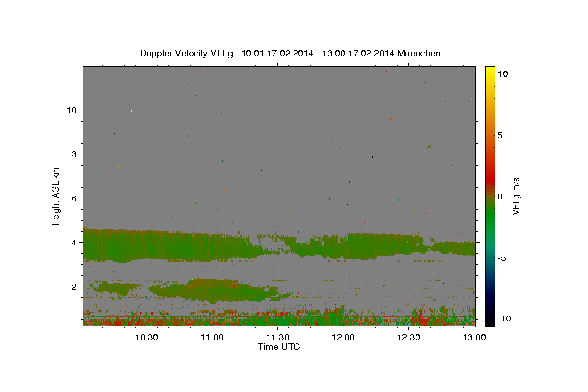Click the colorbar value '-10' at bottom
Viewport: 588px width, 392px height.
pyautogui.click(x=504, y=319)
